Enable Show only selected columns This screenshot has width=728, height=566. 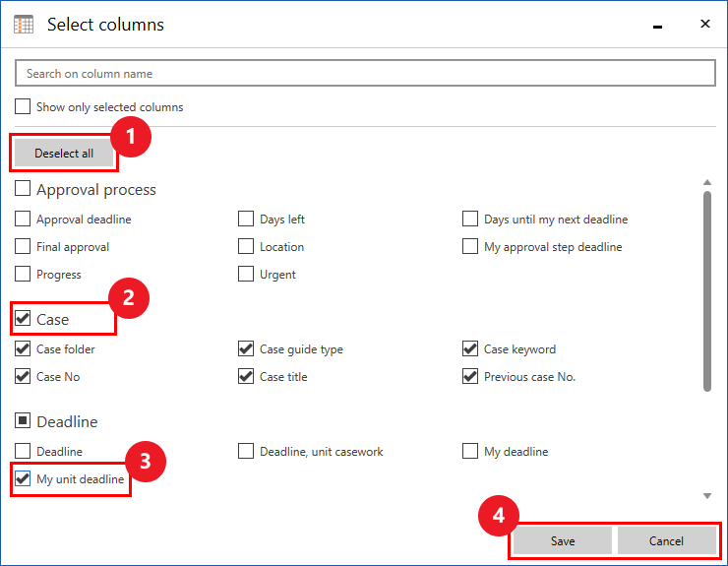(23, 106)
